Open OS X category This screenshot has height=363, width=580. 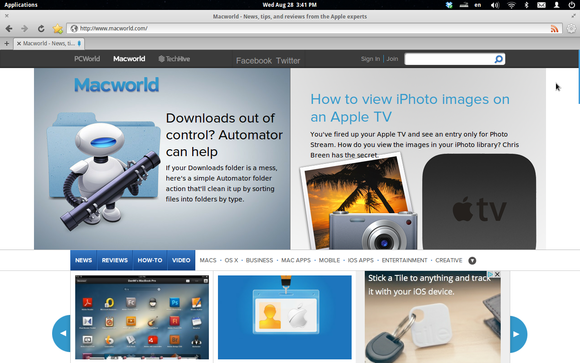coord(231,261)
